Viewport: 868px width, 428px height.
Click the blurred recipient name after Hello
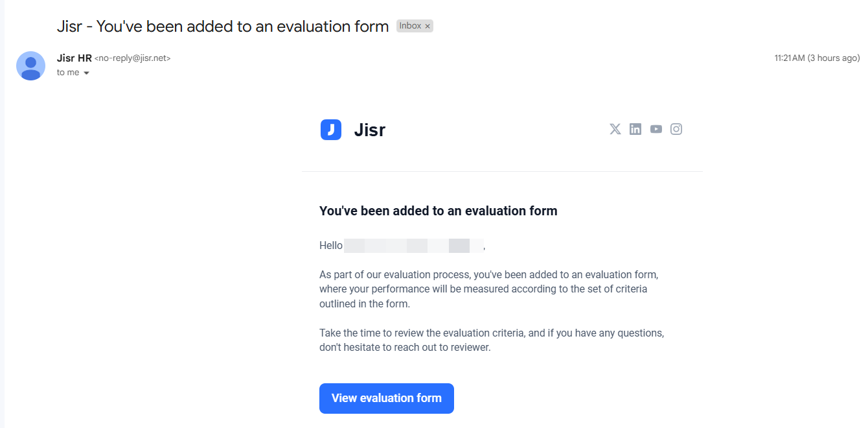coord(413,246)
